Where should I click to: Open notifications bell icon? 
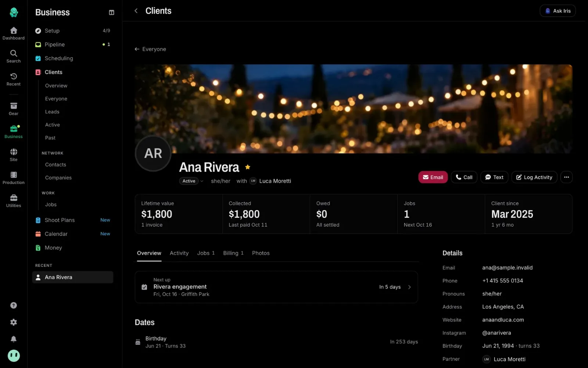coord(14,339)
